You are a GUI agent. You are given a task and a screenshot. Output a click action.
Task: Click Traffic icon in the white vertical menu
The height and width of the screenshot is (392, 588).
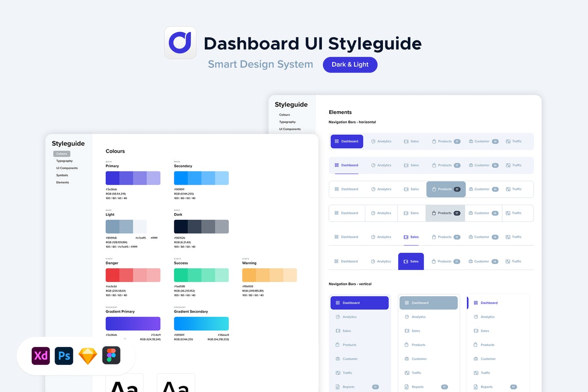click(x=476, y=373)
